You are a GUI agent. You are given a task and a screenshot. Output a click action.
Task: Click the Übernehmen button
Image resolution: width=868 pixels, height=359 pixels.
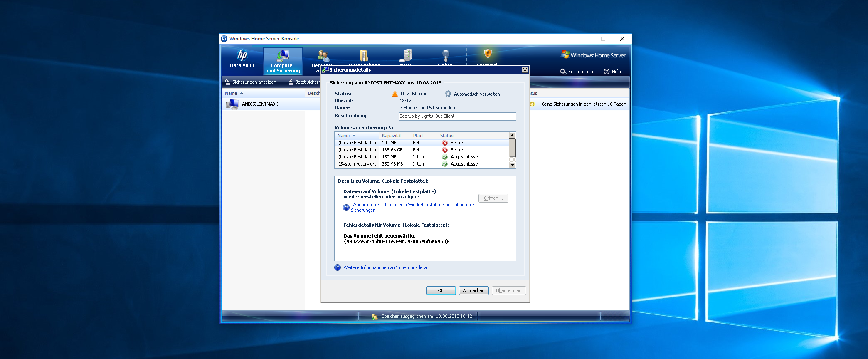[x=509, y=291]
